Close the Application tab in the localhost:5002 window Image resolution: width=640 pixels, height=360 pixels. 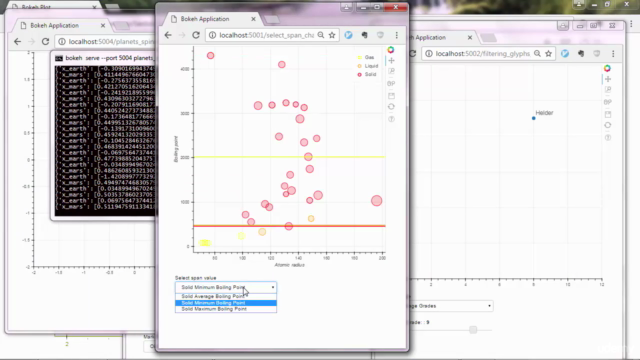(x=470, y=37)
